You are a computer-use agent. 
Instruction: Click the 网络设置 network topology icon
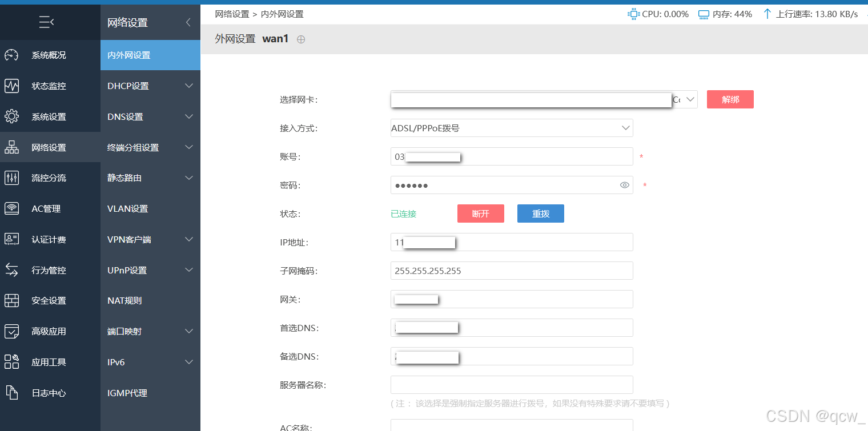(11, 147)
